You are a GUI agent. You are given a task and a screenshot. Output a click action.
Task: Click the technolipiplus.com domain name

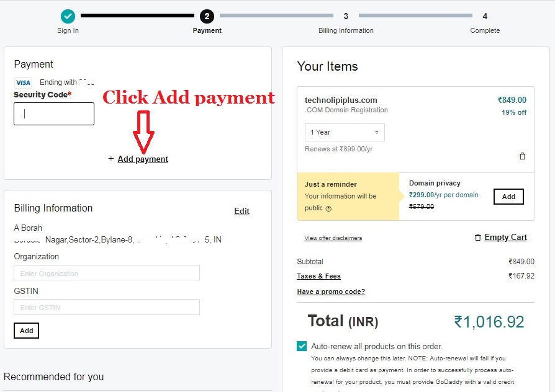(x=341, y=100)
